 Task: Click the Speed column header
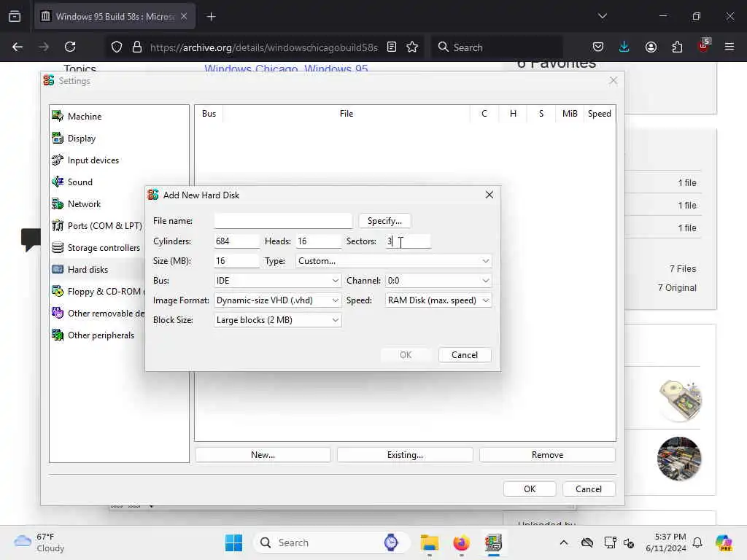[x=600, y=114]
